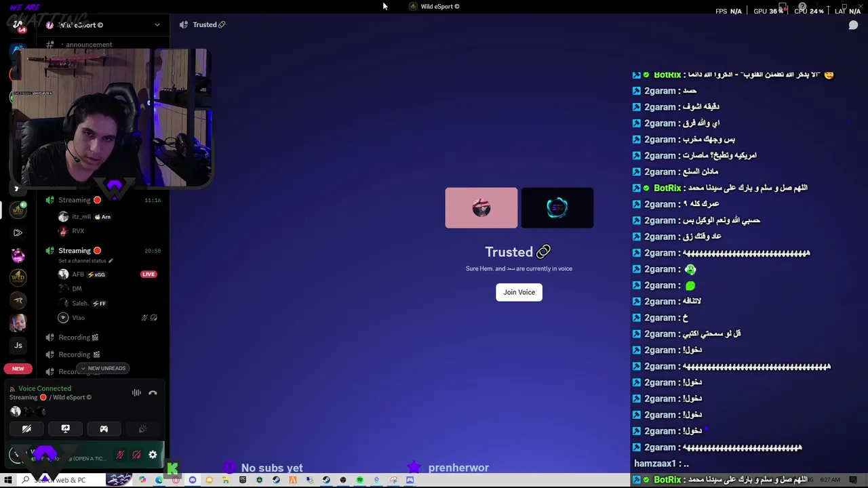
Task: Toggle camera in Voice Connected panel
Action: [x=26, y=429]
